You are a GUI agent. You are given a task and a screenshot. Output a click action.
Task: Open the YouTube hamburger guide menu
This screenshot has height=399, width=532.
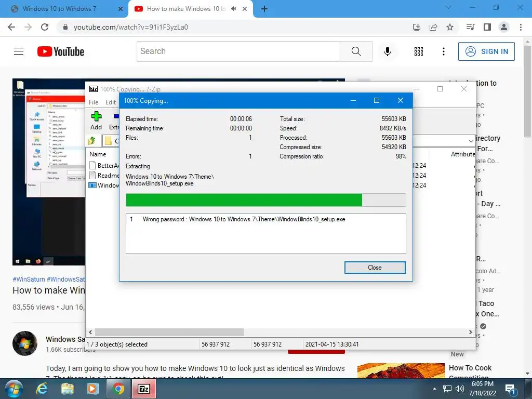click(x=19, y=51)
